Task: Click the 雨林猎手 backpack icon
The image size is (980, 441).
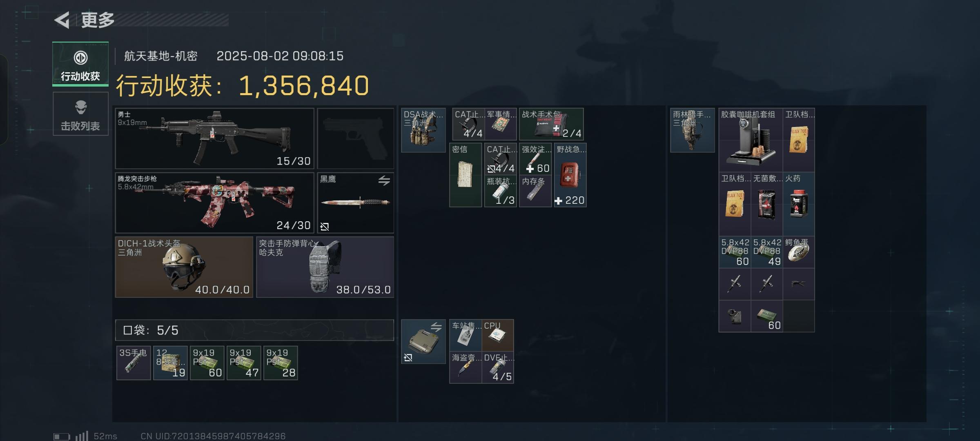Action: pos(693,130)
